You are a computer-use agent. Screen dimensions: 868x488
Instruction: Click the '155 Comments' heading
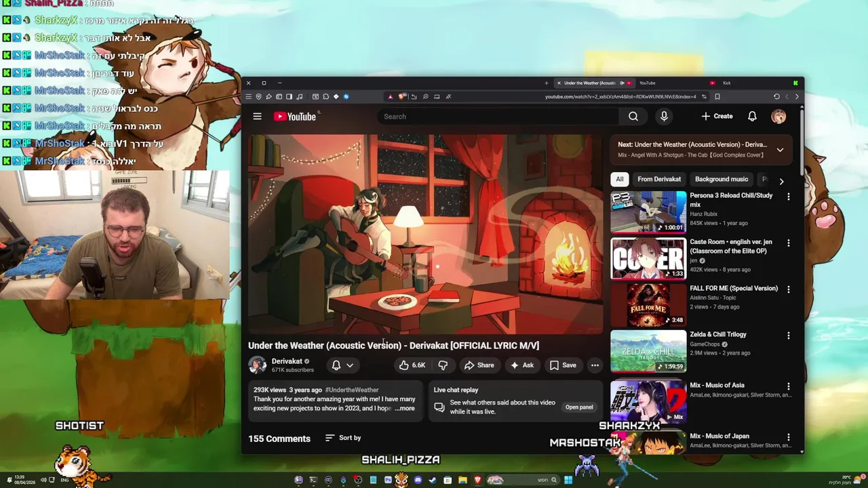click(279, 439)
